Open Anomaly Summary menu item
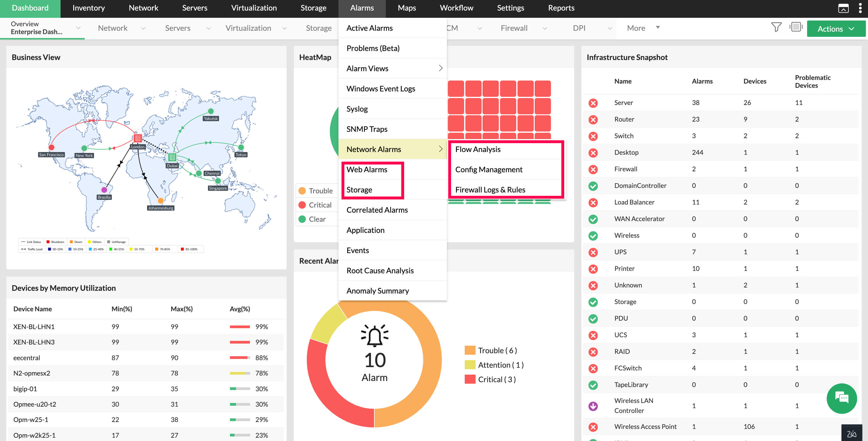This screenshot has height=441, width=868. pos(392,291)
